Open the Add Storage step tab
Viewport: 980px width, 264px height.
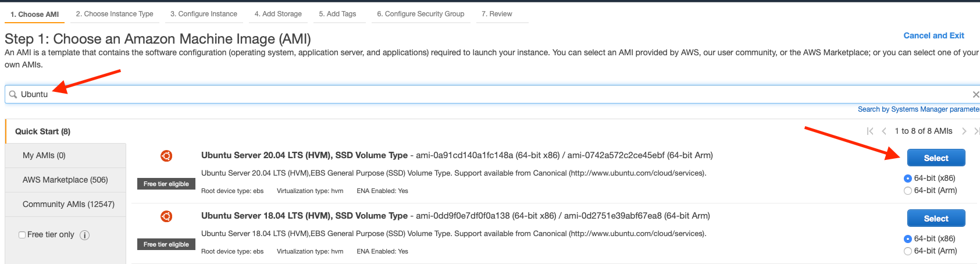278,14
